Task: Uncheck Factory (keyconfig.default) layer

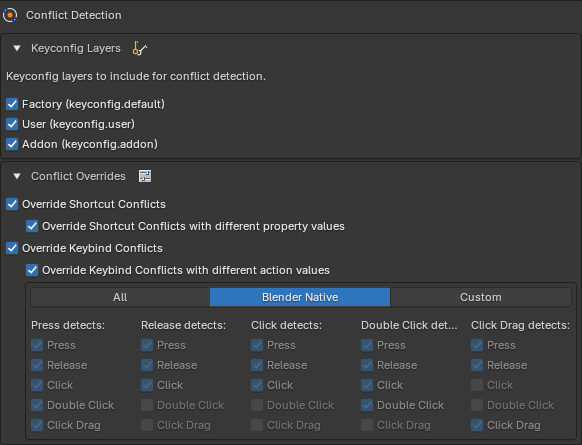Action: [x=12, y=104]
